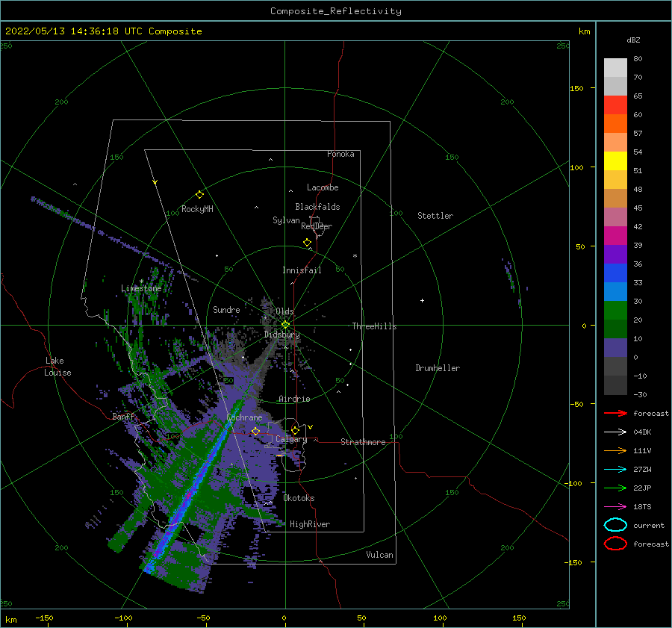Click the Calgary city label
Viewport: 672px width, 628px height.
point(291,439)
